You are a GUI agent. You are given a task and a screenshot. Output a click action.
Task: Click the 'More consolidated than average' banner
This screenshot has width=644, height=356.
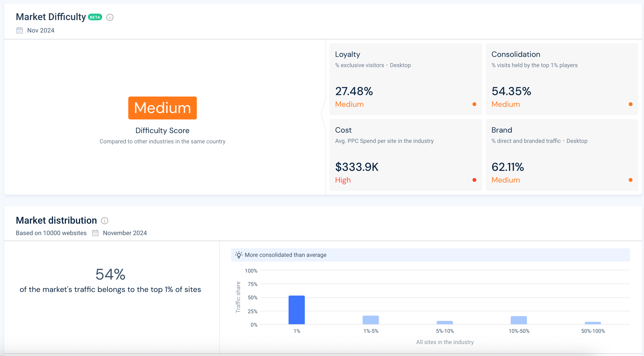285,255
